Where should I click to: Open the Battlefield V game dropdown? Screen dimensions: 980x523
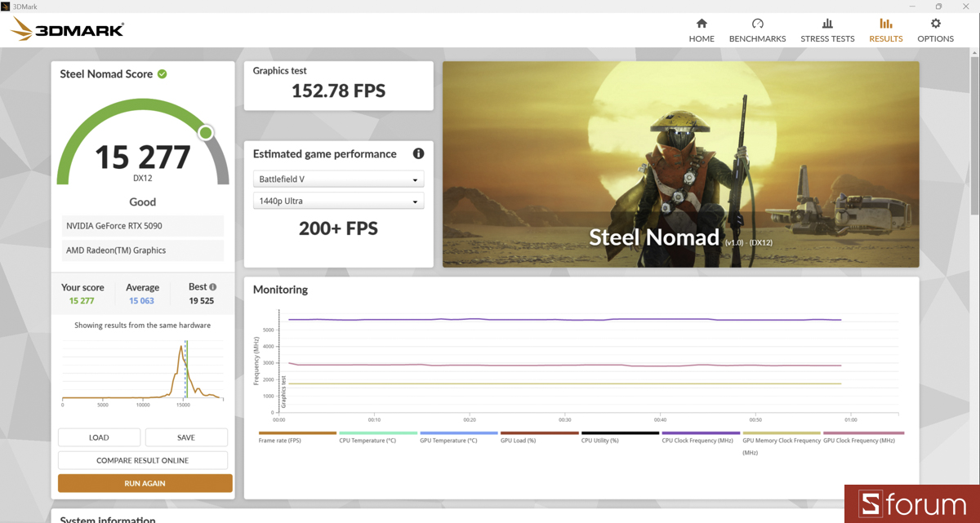click(x=338, y=179)
